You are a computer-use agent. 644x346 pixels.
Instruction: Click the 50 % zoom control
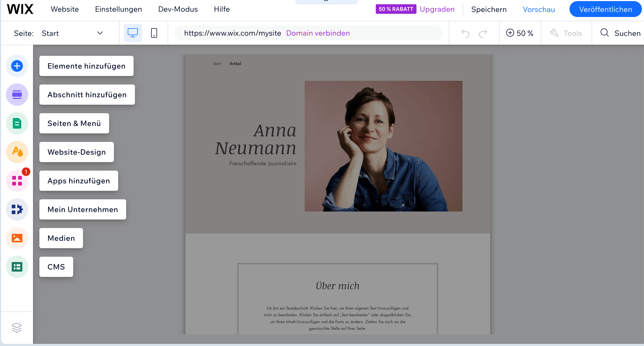point(520,33)
